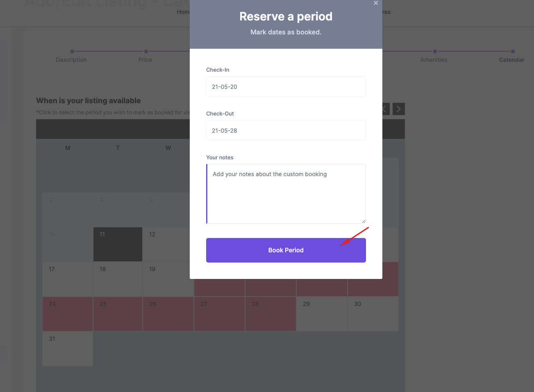Go to next month with right chevron
The width and height of the screenshot is (534, 392).
(399, 109)
